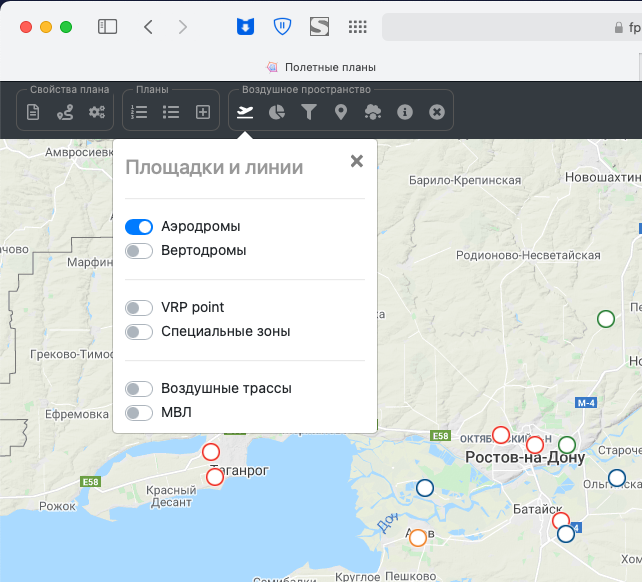Click the add new plan icon
Image resolution: width=642 pixels, height=582 pixels.
(x=203, y=112)
